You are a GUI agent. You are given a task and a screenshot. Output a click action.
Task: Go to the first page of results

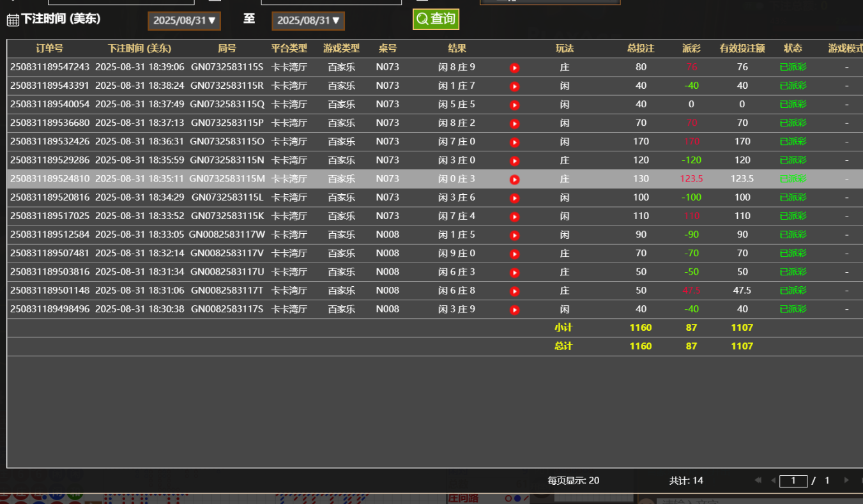click(758, 480)
